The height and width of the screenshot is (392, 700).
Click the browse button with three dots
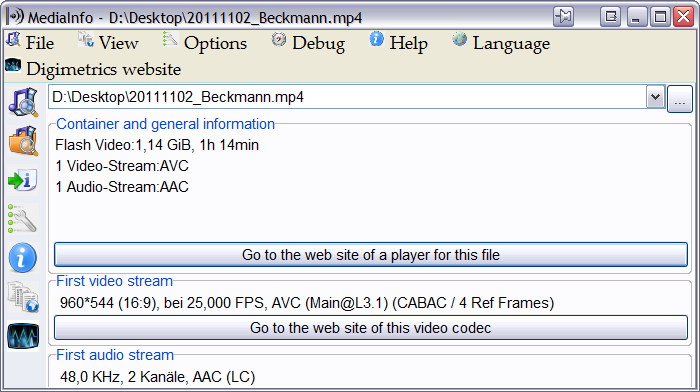coord(679,99)
